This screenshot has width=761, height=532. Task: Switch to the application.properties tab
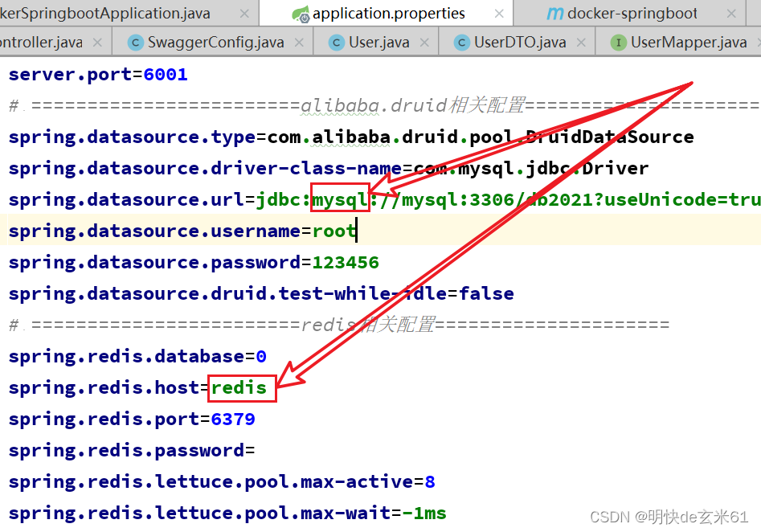[x=388, y=13]
